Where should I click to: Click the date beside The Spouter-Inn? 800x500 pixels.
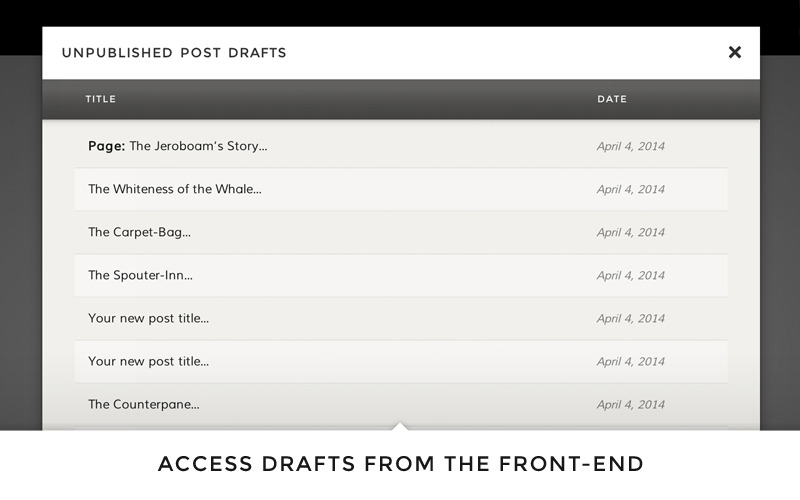coord(630,275)
